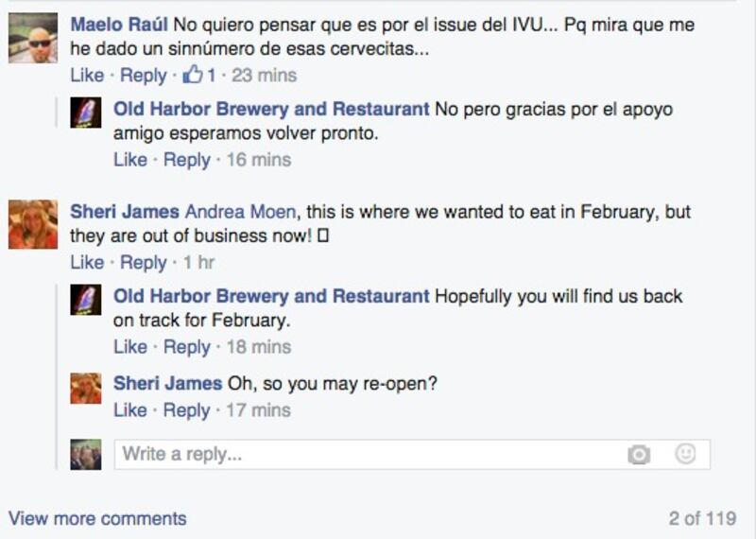This screenshot has height=539, width=756.
Task: Click Old Harbor Brewery avatar in February reply
Action: [x=86, y=300]
